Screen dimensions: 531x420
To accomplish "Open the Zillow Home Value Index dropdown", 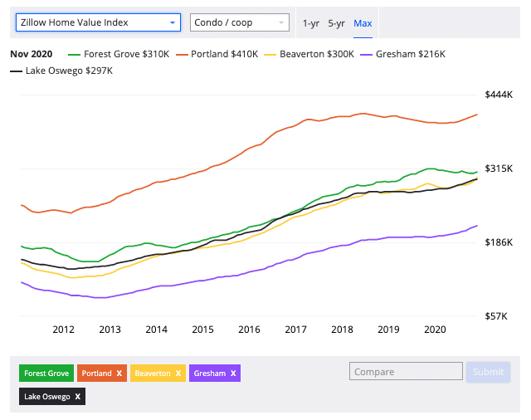I will (x=98, y=22).
